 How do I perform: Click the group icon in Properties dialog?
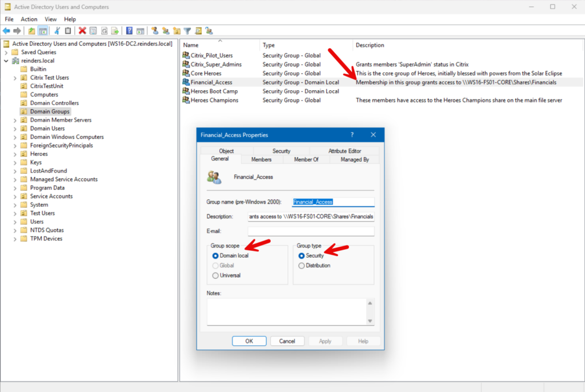(x=214, y=177)
